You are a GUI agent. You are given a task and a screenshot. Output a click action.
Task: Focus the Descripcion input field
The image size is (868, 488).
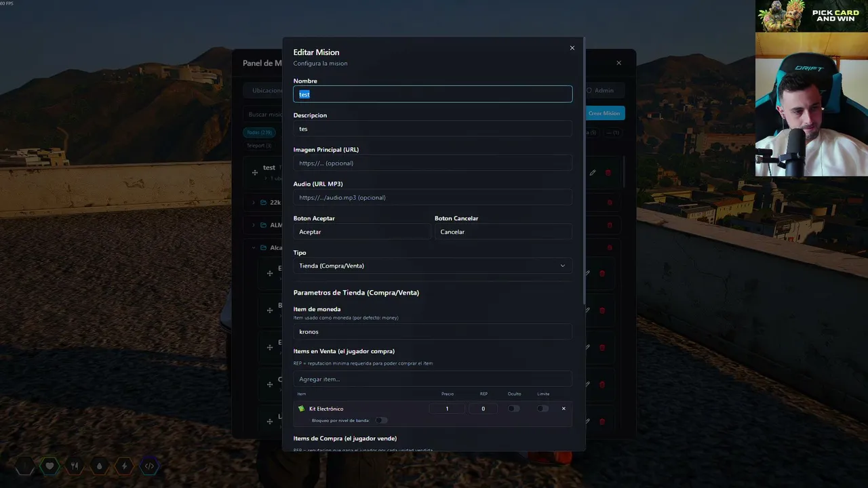[x=433, y=129]
